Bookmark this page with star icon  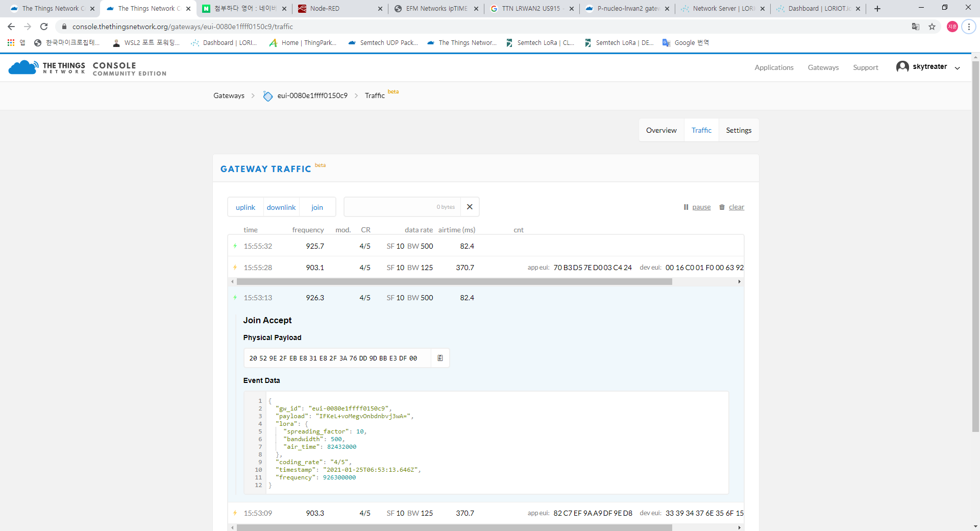pyautogui.click(x=932, y=27)
